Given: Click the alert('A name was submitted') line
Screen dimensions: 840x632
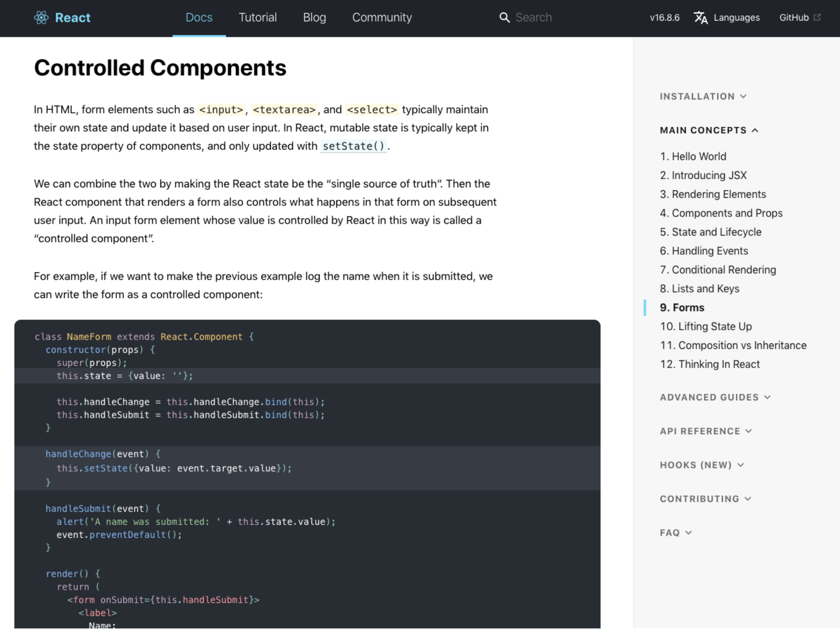Looking at the screenshot, I should [x=196, y=522].
